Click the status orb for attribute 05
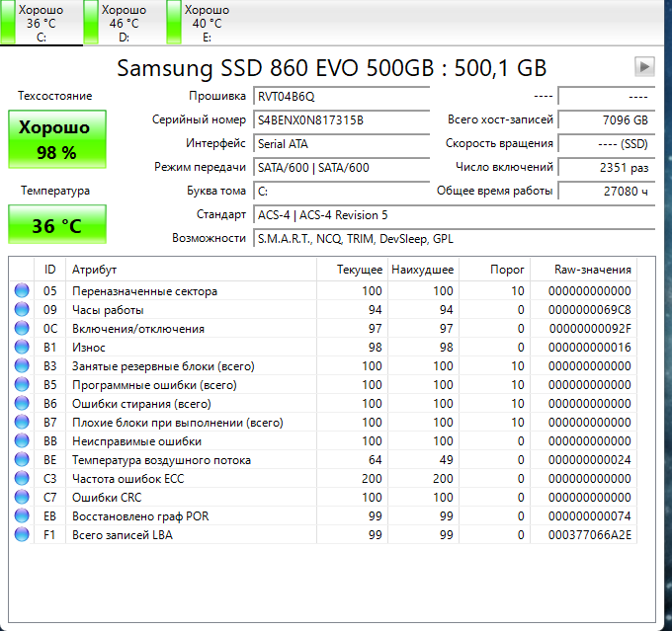Image resolution: width=672 pixels, height=631 pixels. tap(22, 290)
